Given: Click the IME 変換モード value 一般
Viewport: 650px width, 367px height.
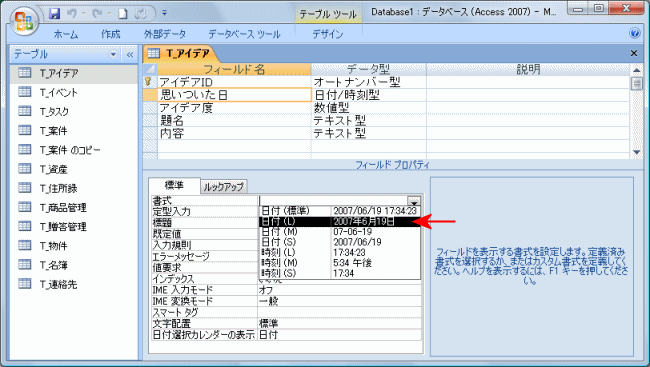Looking at the screenshot, I should click(339, 301).
